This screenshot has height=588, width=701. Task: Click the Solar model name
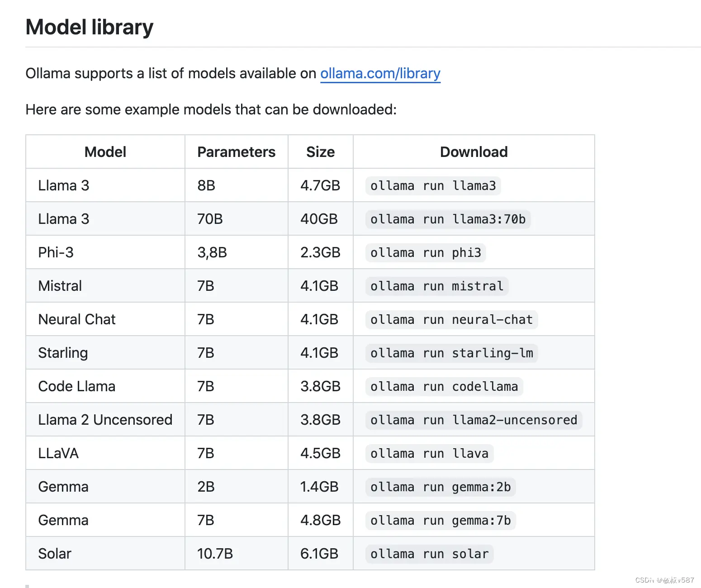point(55,554)
